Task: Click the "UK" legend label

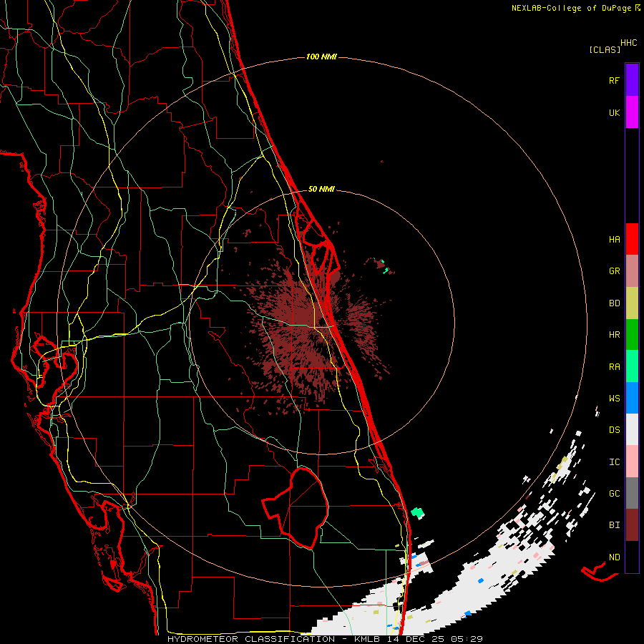Action: [614, 112]
